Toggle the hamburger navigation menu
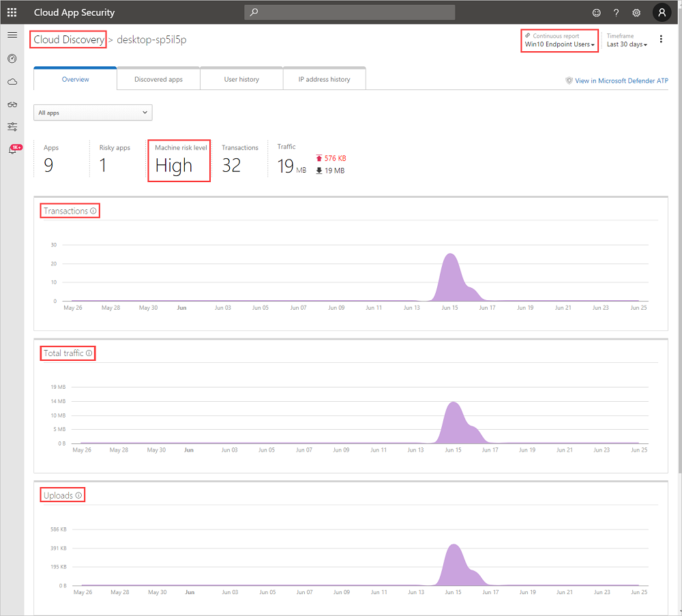This screenshot has height=616, width=682. pyautogui.click(x=12, y=35)
